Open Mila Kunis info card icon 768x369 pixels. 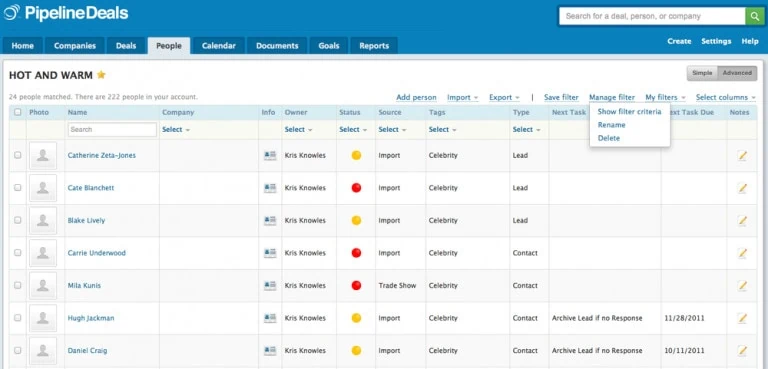pyautogui.click(x=270, y=285)
